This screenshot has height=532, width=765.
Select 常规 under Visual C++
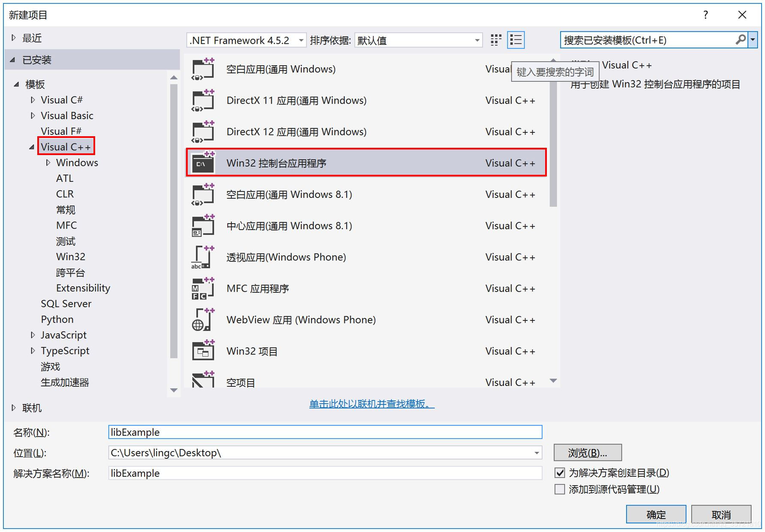66,209
